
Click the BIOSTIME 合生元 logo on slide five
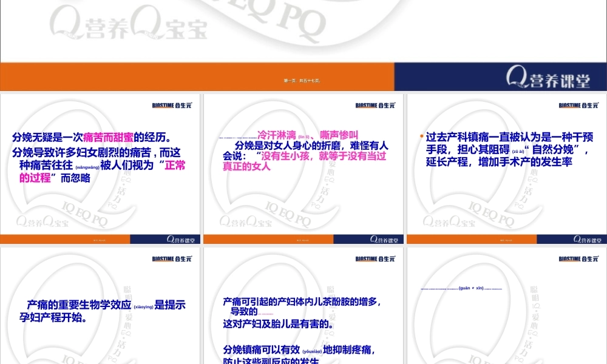click(x=375, y=258)
